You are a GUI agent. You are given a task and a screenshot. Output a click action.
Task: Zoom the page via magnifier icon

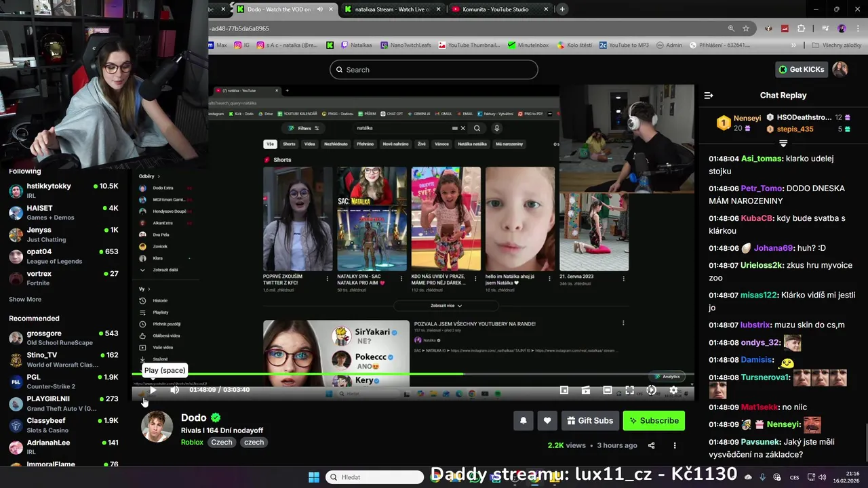pyautogui.click(x=731, y=28)
